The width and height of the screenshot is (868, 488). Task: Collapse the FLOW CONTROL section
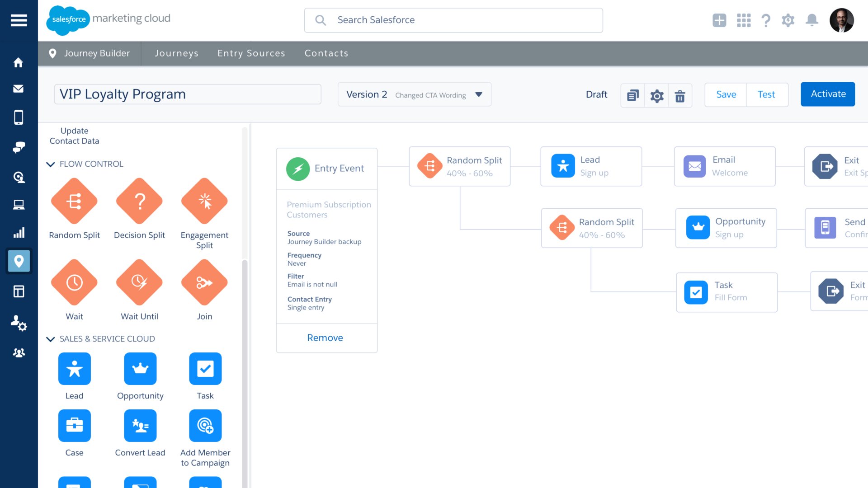pos(51,164)
